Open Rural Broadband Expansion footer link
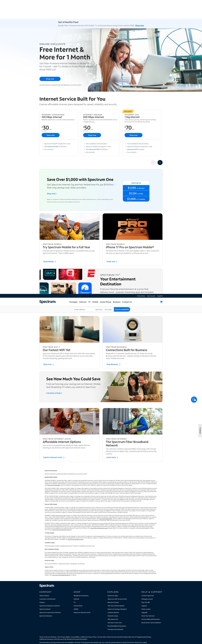The height and width of the screenshot is (644, 202). tap(117, 626)
